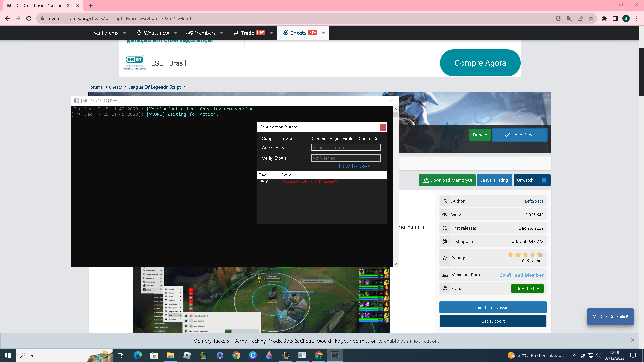The image size is (644, 362).
Task: Click the Get support button
Action: (x=493, y=321)
